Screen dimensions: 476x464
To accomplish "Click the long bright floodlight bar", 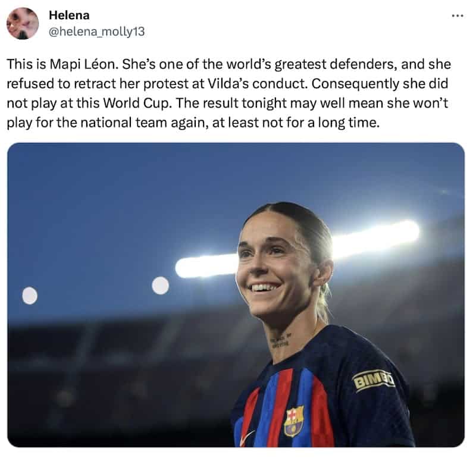I will coord(297,249).
